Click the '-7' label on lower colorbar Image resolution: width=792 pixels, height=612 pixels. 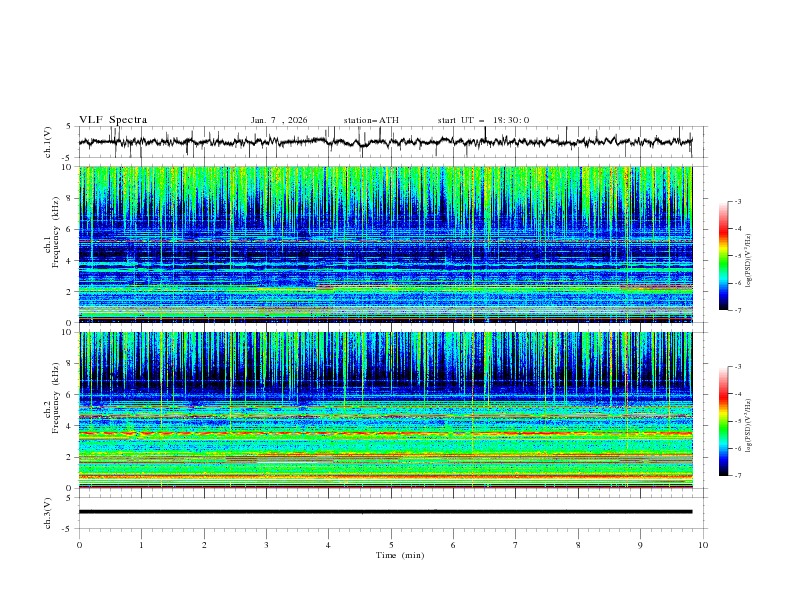[737, 475]
